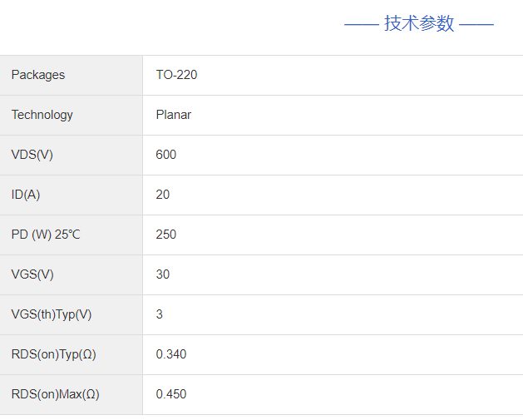Select the ID(A) value of 20

163,195
